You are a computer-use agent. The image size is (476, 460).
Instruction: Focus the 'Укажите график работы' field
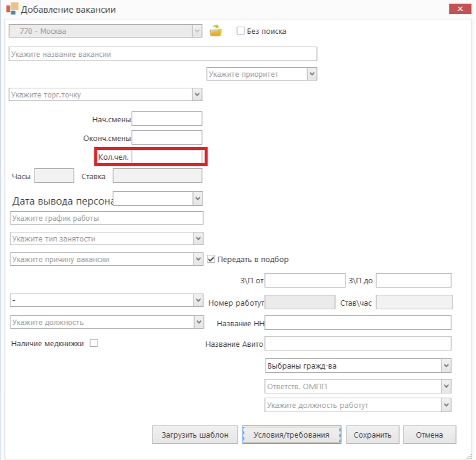[106, 218]
